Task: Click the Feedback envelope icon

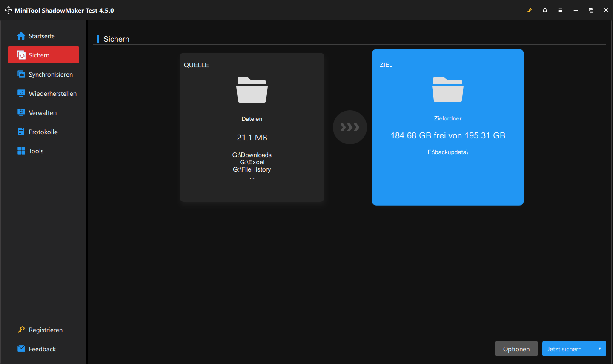Action: click(21, 349)
